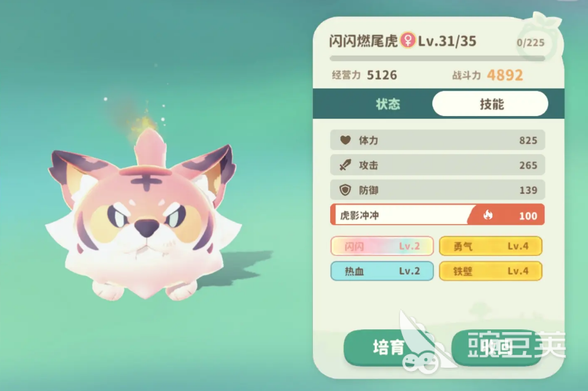Select the 闪闪 Lv.2 trait badge
The width and height of the screenshot is (588, 391).
point(382,246)
